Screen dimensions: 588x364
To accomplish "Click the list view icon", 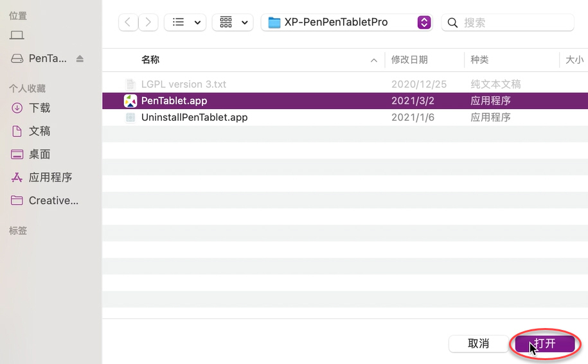I will (x=178, y=22).
